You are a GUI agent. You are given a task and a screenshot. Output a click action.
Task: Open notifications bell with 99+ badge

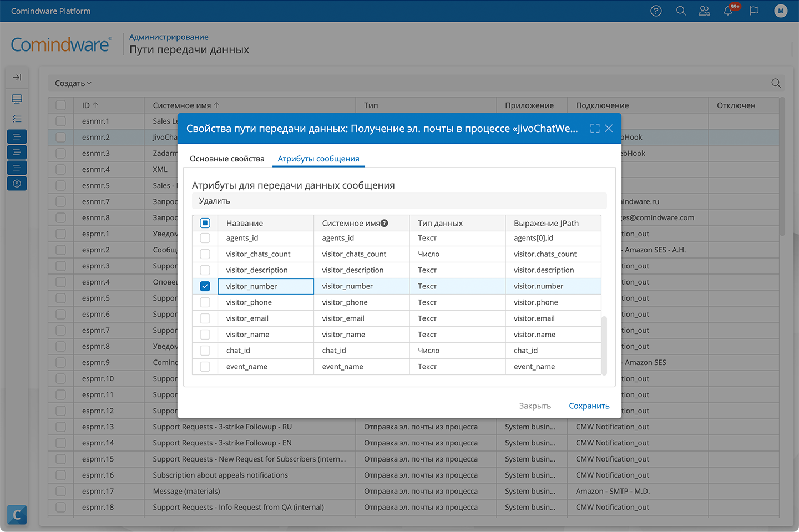(x=729, y=11)
